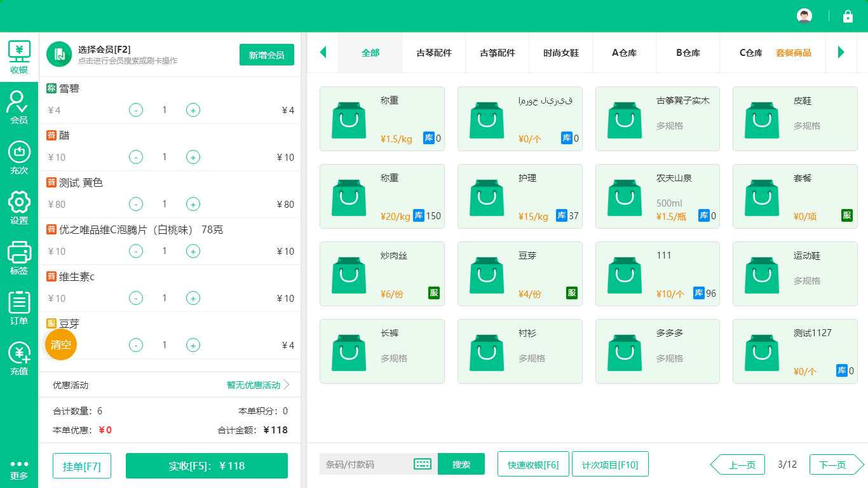The width and height of the screenshot is (868, 488).
Task: Add the 111 product card
Action: click(x=658, y=274)
